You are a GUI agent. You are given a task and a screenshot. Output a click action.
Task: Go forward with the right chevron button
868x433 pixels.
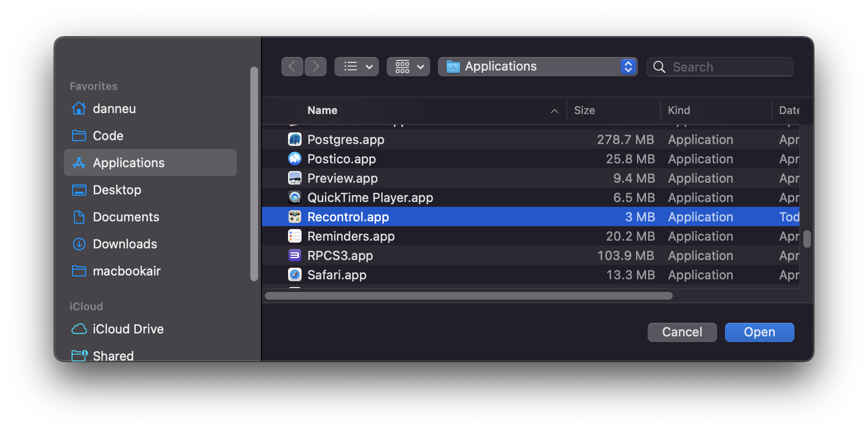pyautogui.click(x=316, y=67)
